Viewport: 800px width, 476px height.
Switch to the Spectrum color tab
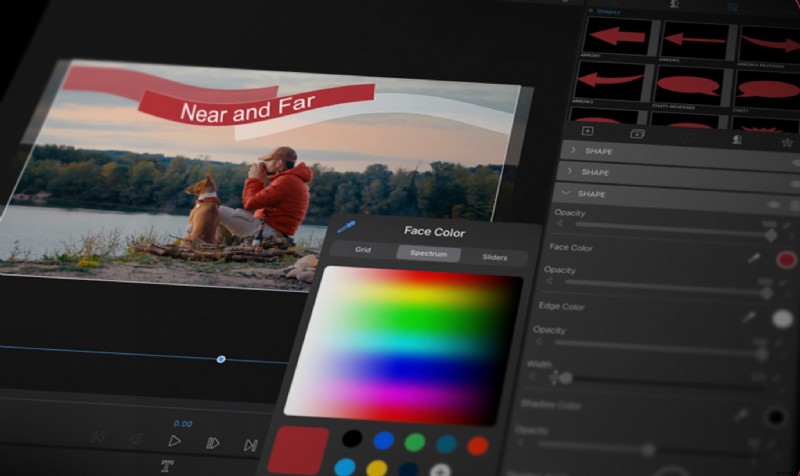(x=429, y=253)
